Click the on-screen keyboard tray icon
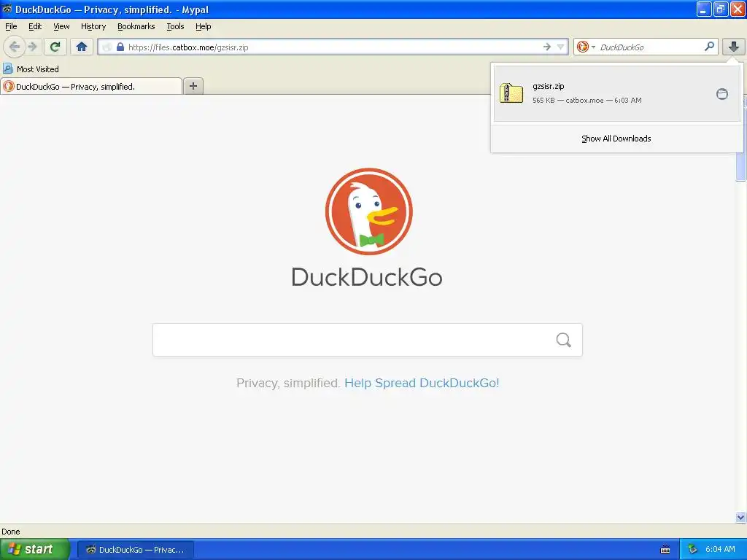Image resolution: width=747 pixels, height=560 pixels. click(665, 550)
